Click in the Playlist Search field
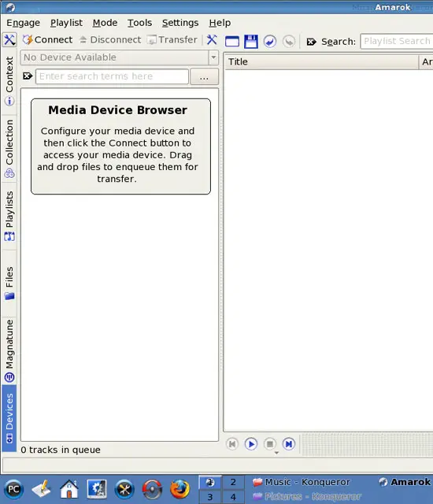This screenshot has height=504, width=433. pyautogui.click(x=396, y=41)
